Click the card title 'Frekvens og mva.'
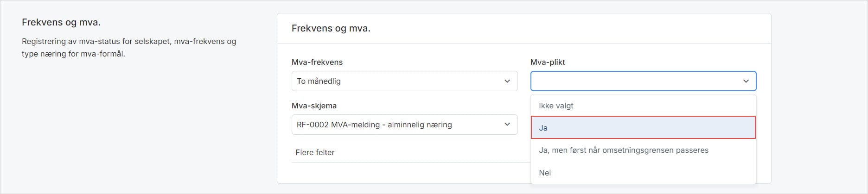Image resolution: width=868 pixels, height=194 pixels. [331, 28]
